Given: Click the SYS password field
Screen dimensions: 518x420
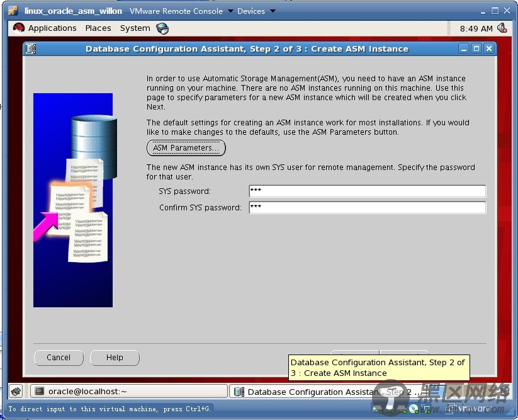Looking at the screenshot, I should (368, 191).
